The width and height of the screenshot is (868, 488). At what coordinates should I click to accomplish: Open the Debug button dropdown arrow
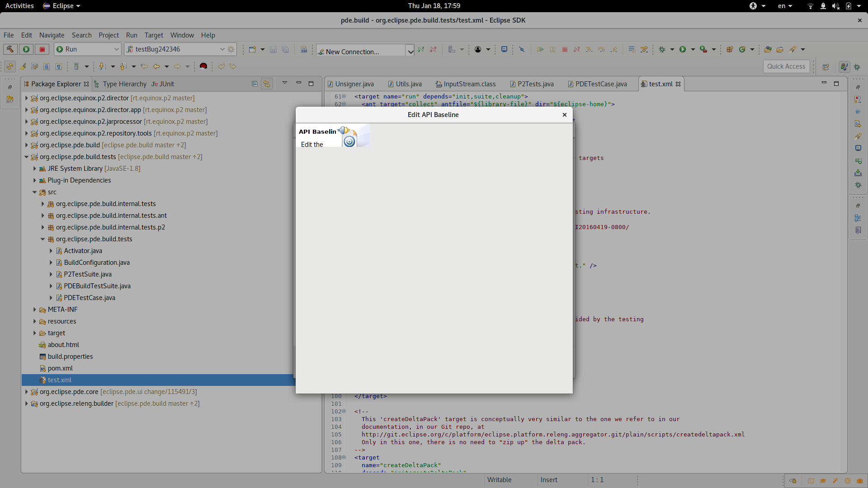(672, 49)
